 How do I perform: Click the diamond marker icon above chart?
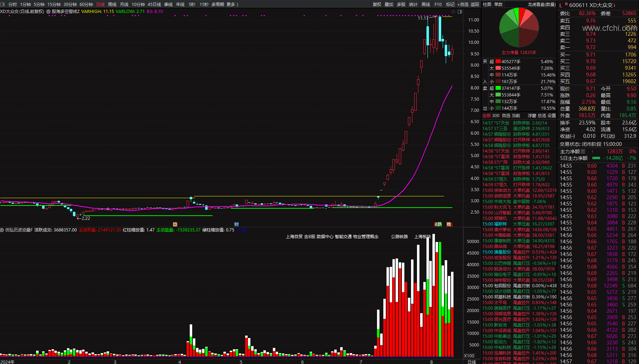[453, 12]
